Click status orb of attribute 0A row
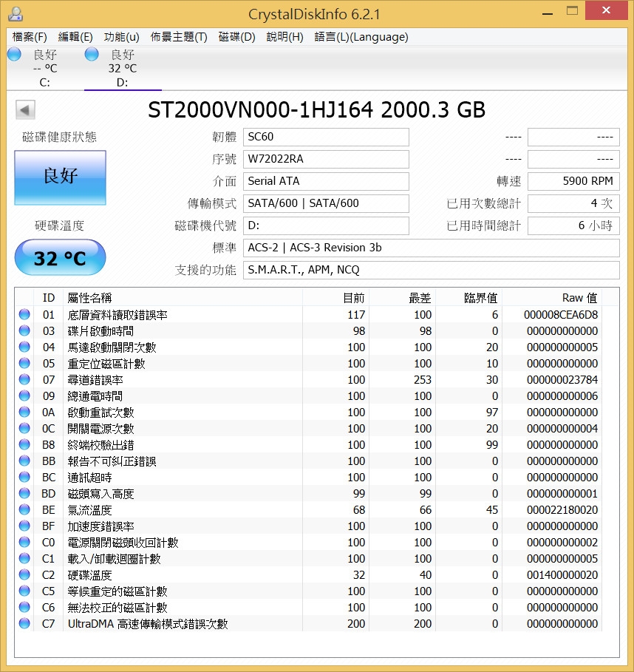This screenshot has width=634, height=672. pyautogui.click(x=24, y=413)
